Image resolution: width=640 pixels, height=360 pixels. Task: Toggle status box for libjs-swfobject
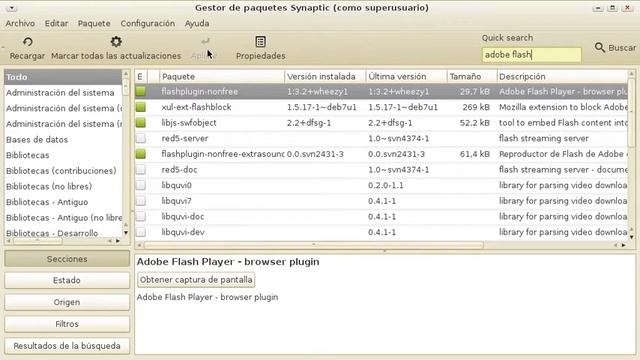click(x=141, y=122)
